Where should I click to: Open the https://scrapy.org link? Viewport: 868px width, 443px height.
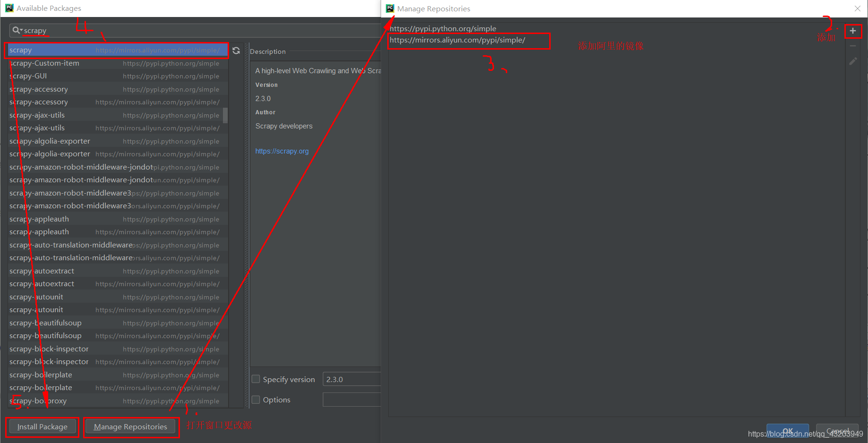[282, 151]
